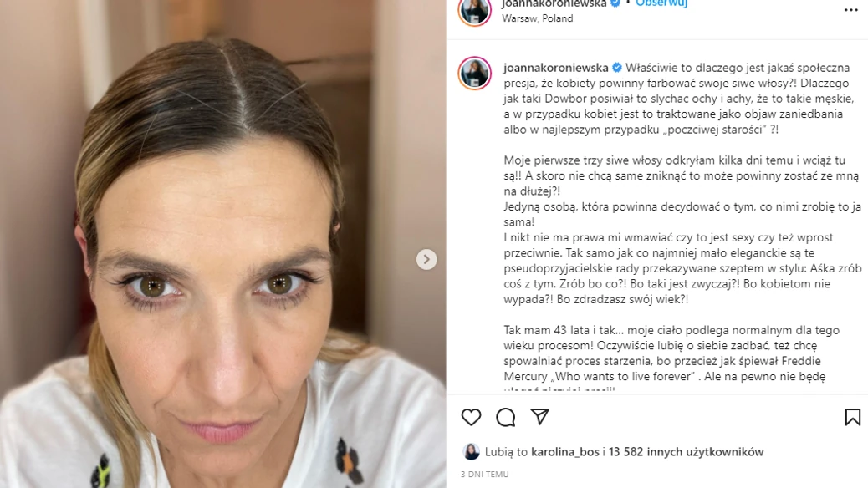Open the 3 DNI TEMU timestamp link
The height and width of the screenshot is (488, 868).
click(484, 474)
